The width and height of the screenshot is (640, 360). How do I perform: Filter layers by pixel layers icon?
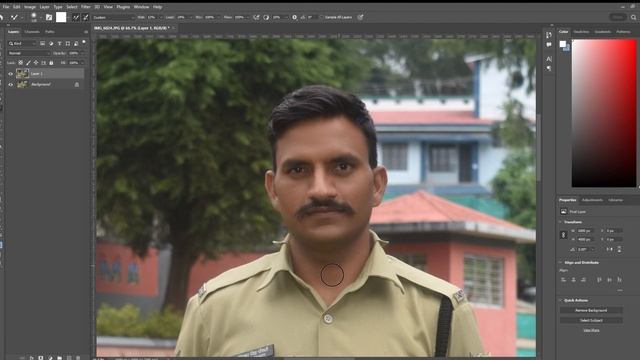click(42, 43)
